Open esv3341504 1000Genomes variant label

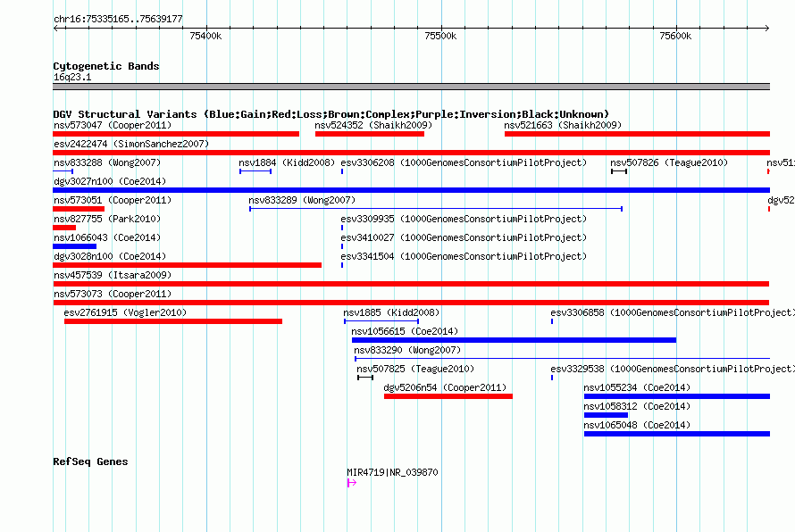point(464,256)
